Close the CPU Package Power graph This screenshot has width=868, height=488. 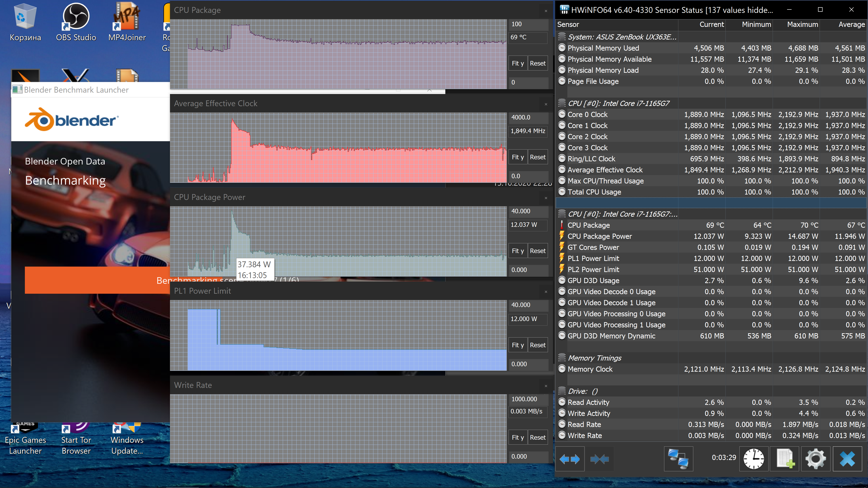pos(546,198)
